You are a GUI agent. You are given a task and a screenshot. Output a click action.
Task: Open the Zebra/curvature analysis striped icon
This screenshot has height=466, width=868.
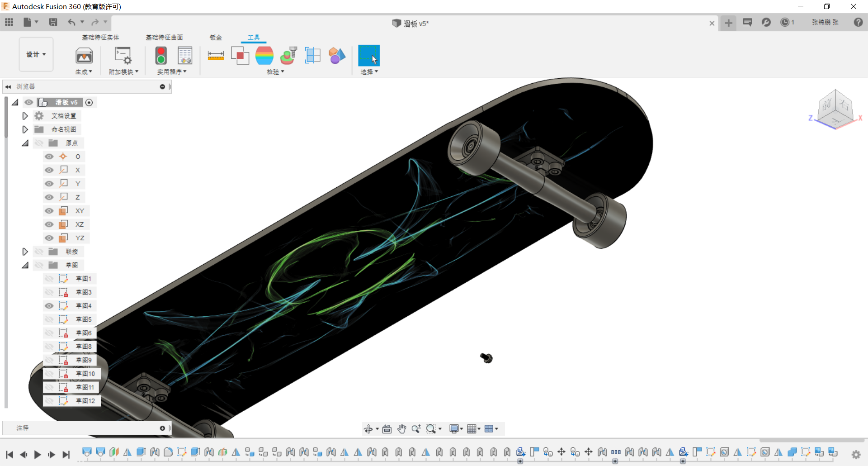pyautogui.click(x=264, y=56)
